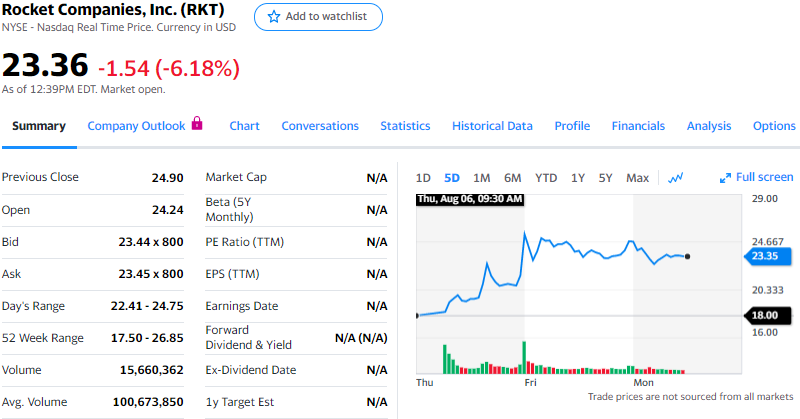Click the -1.54 (-6.18%) price change
This screenshot has width=800, height=419.
pyautogui.click(x=168, y=68)
